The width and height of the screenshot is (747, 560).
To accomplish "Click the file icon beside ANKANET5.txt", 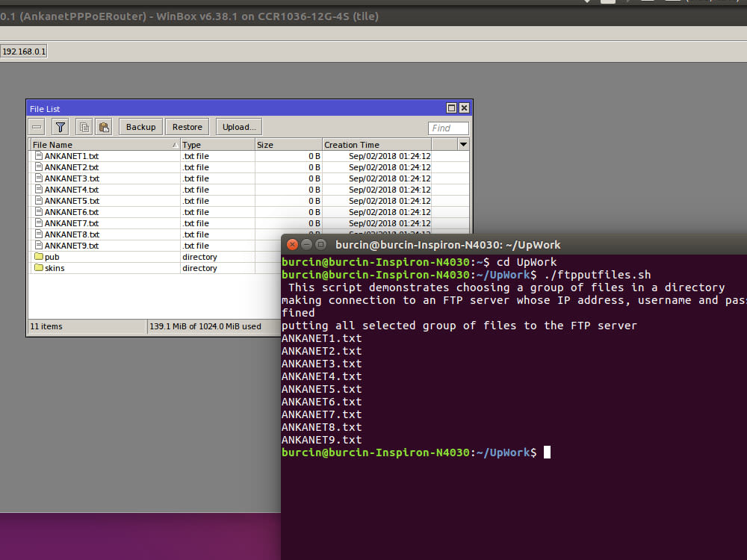I will (x=39, y=200).
